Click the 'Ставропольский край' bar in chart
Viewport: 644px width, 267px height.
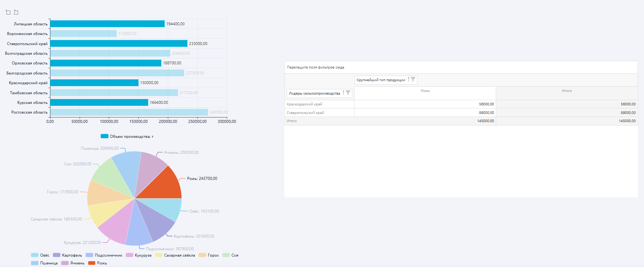click(119, 44)
